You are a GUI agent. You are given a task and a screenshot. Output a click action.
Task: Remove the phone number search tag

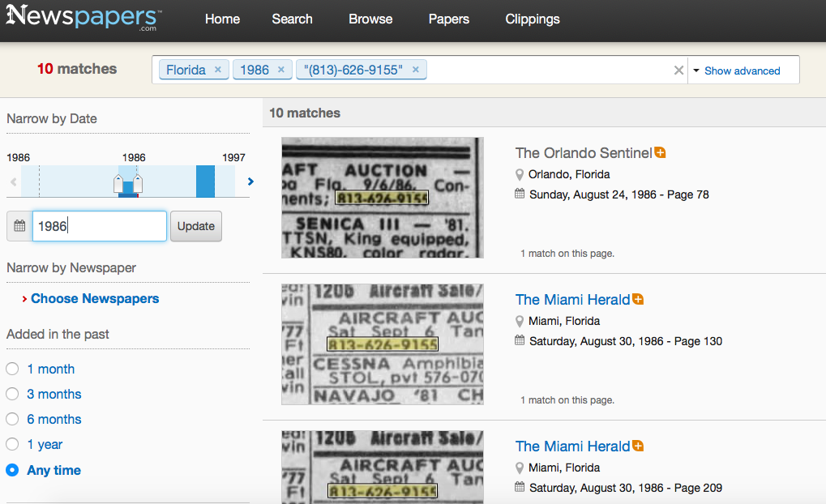pyautogui.click(x=415, y=70)
